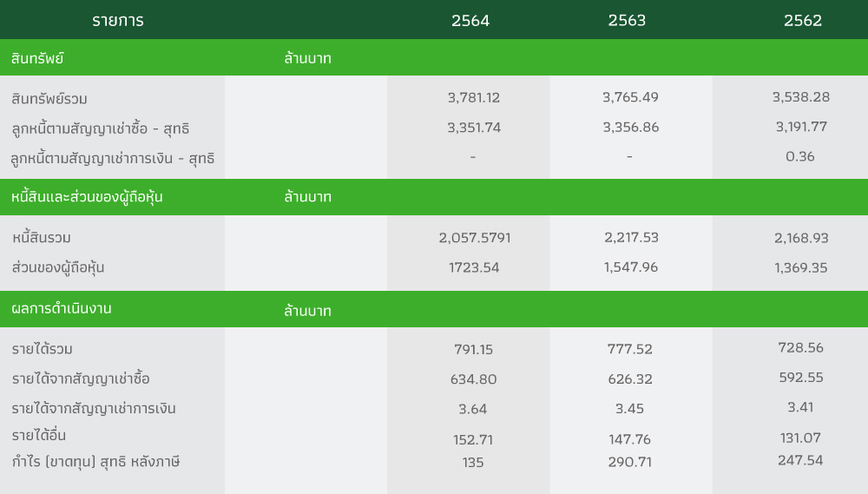Select the 2564 year column header
Image resolution: width=868 pixels, height=494 pixels.
(470, 21)
